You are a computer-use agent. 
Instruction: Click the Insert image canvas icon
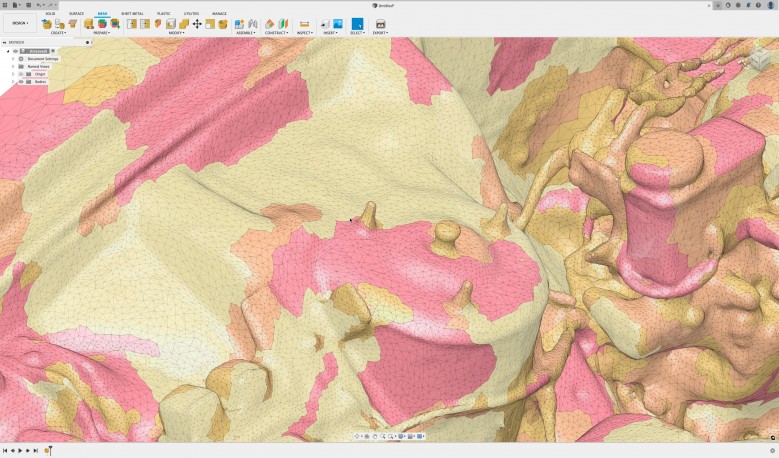point(337,23)
